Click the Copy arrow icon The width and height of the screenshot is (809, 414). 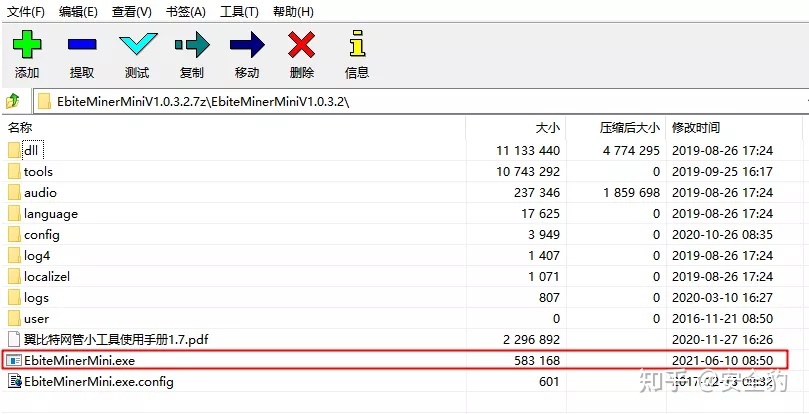pos(192,44)
